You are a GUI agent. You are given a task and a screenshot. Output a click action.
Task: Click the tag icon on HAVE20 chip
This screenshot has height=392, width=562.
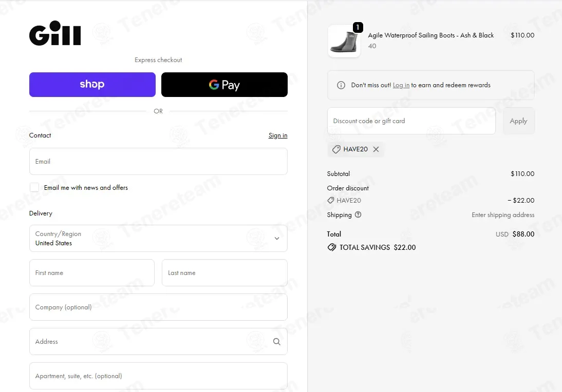point(336,149)
